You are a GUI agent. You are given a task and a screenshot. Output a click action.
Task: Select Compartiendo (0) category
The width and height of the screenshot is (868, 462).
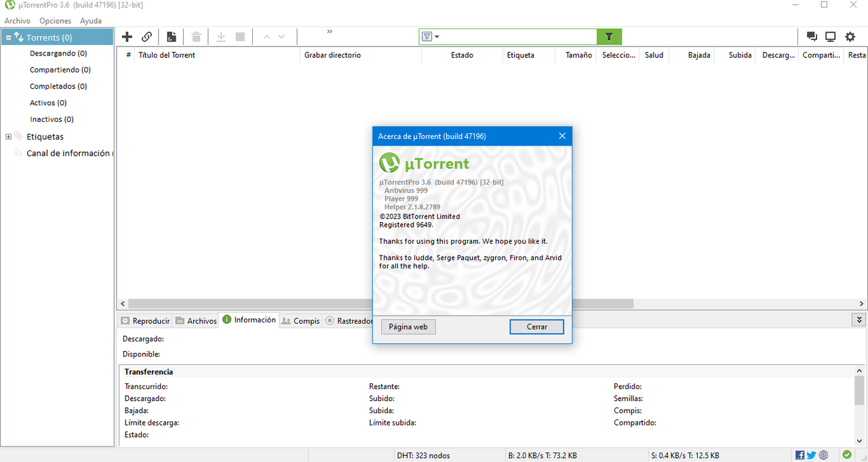coord(60,70)
